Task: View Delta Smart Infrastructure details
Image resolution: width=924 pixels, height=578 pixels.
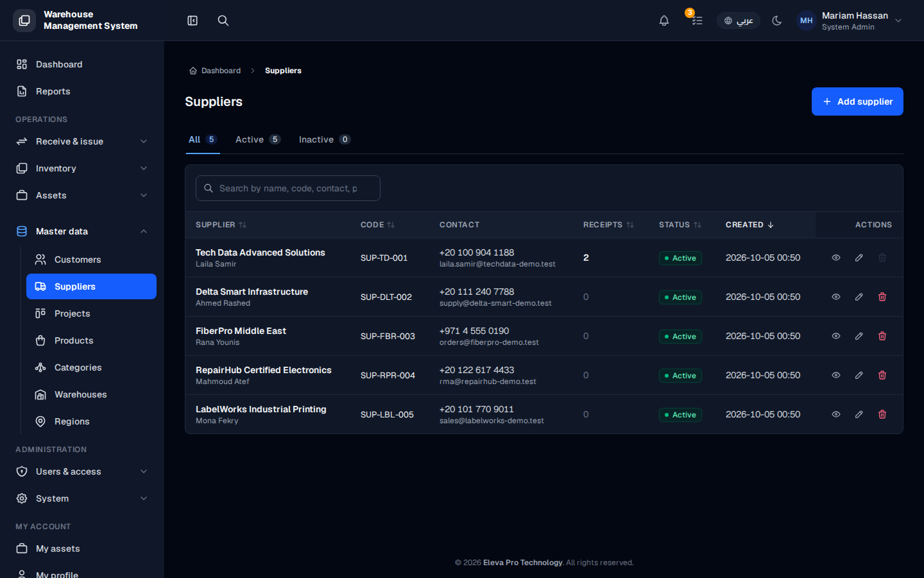Action: (836, 297)
